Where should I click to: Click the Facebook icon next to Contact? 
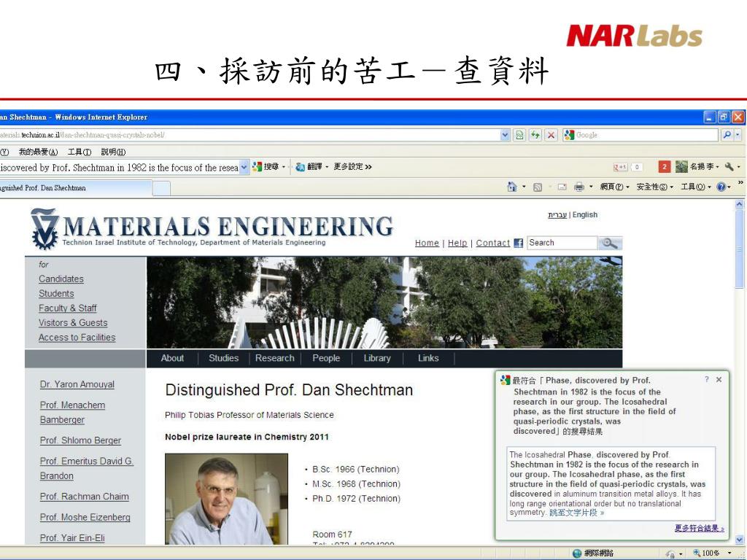pyautogui.click(x=519, y=243)
